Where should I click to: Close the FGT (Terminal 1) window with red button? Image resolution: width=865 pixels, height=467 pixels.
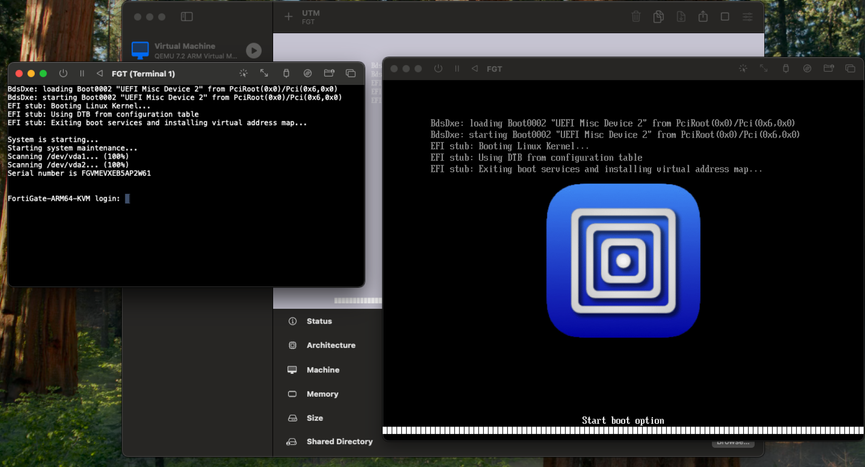tap(19, 73)
